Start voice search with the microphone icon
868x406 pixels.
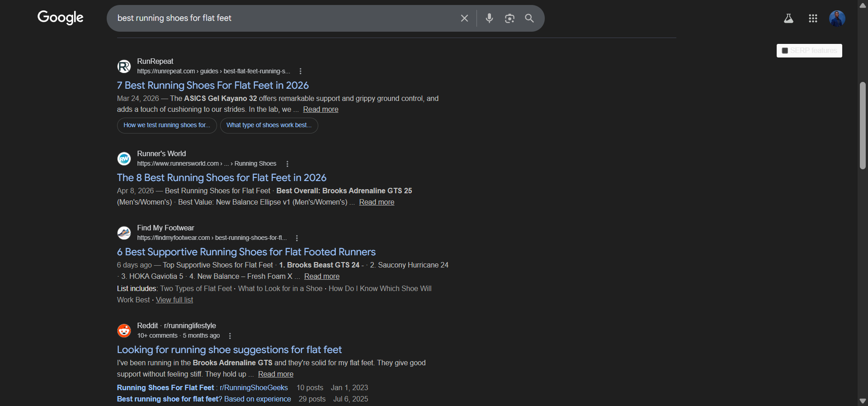pyautogui.click(x=489, y=18)
